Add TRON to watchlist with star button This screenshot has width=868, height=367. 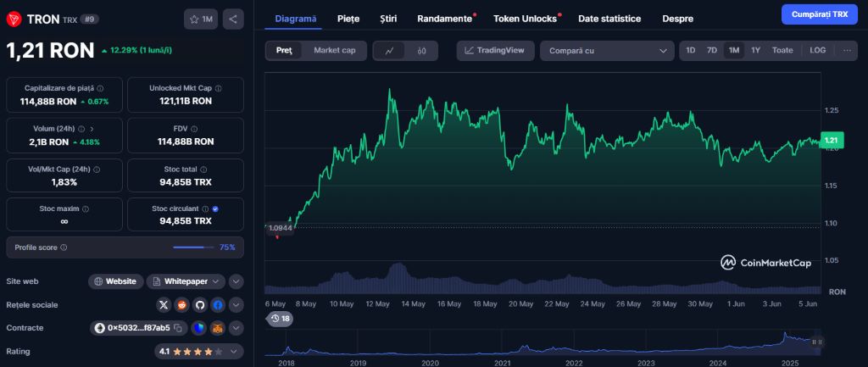(201, 19)
